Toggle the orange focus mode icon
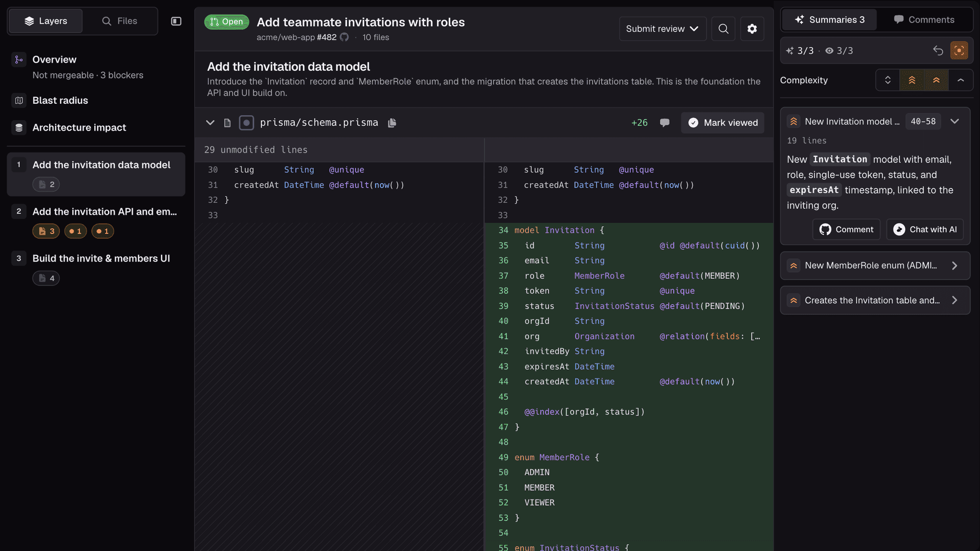Screen dimensions: 980x551 (x=959, y=50)
